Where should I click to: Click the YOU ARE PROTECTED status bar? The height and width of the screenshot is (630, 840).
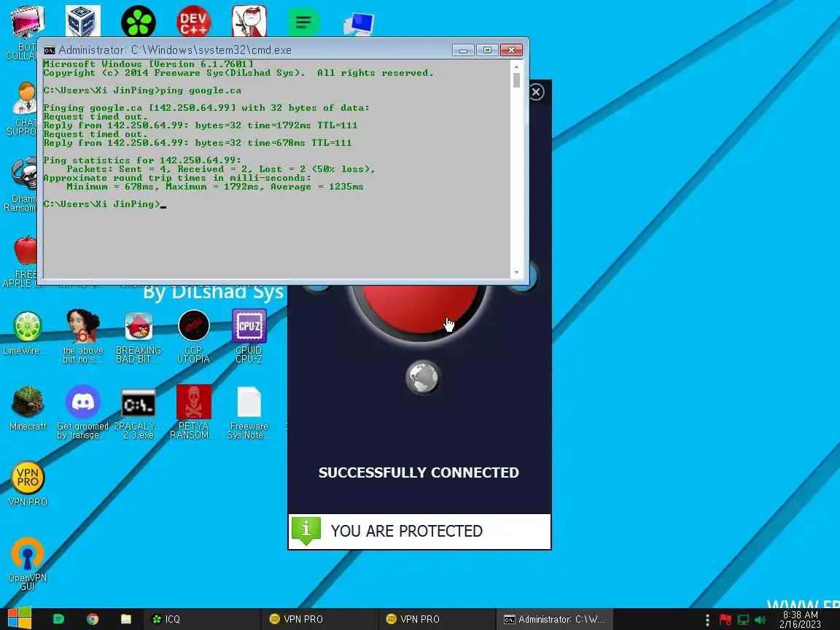pyautogui.click(x=419, y=532)
